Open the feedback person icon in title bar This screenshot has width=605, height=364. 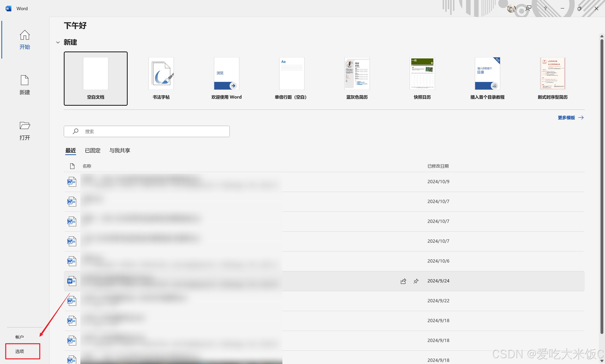pos(528,9)
